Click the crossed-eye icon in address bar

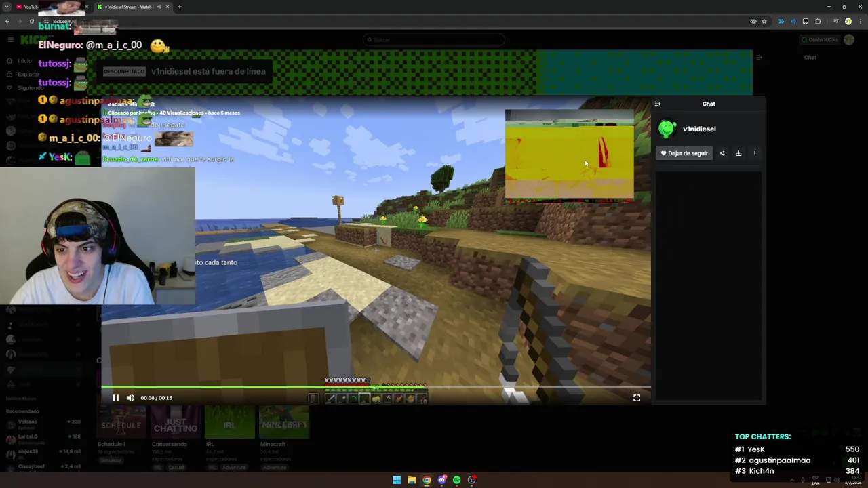click(753, 21)
